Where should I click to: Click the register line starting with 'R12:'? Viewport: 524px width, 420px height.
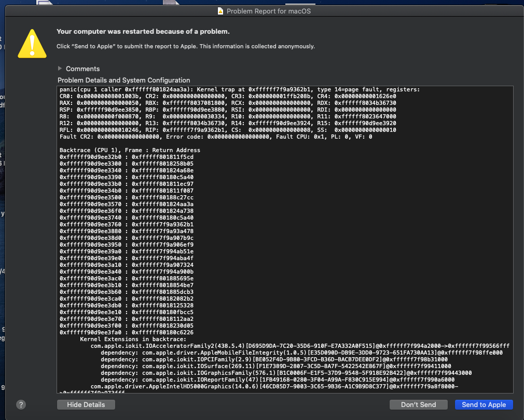[228, 123]
